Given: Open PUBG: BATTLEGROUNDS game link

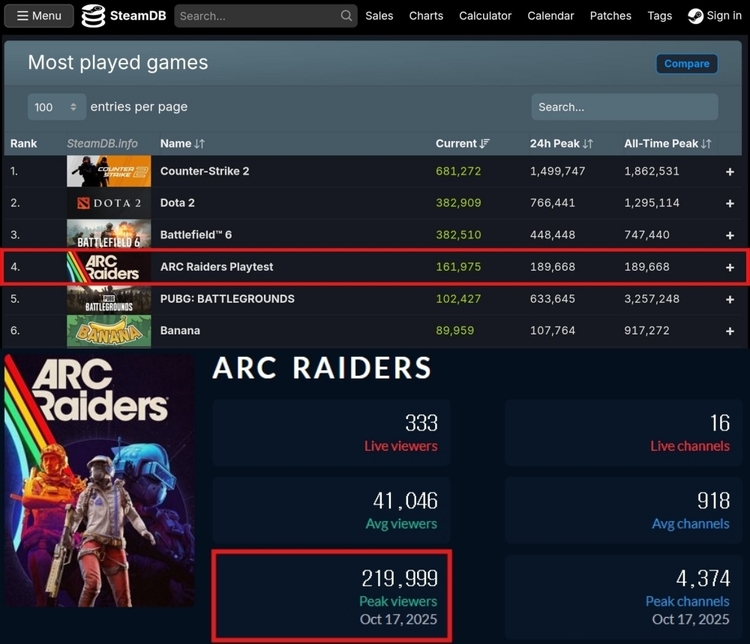Looking at the screenshot, I should click(x=227, y=299).
